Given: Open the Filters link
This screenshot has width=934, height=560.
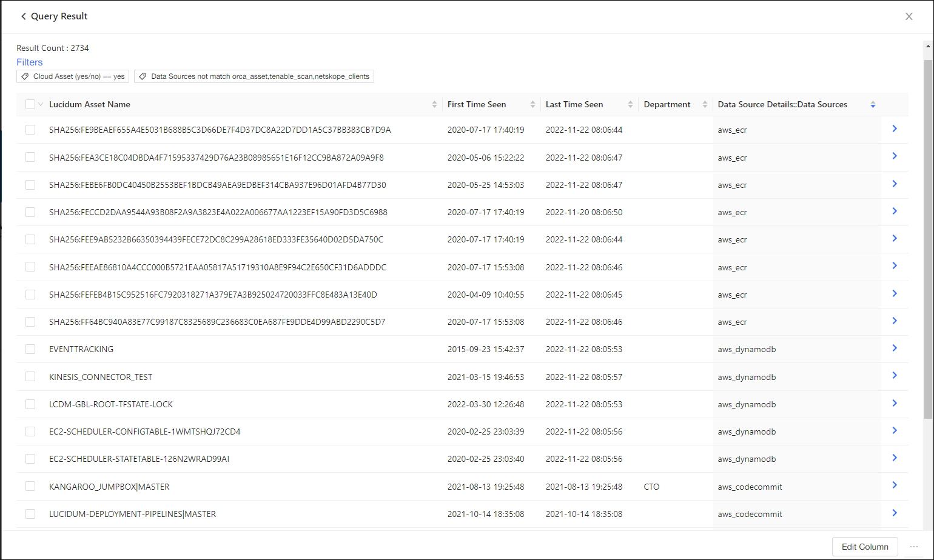Looking at the screenshot, I should pyautogui.click(x=29, y=62).
